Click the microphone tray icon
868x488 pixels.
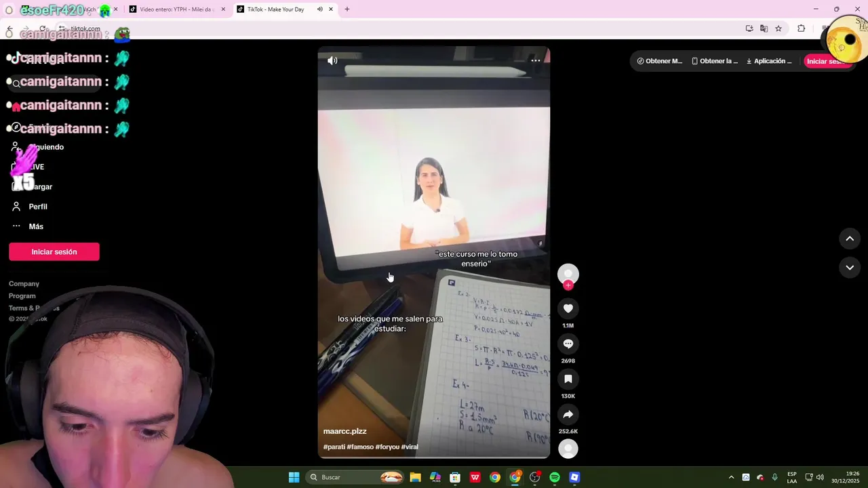(774, 477)
